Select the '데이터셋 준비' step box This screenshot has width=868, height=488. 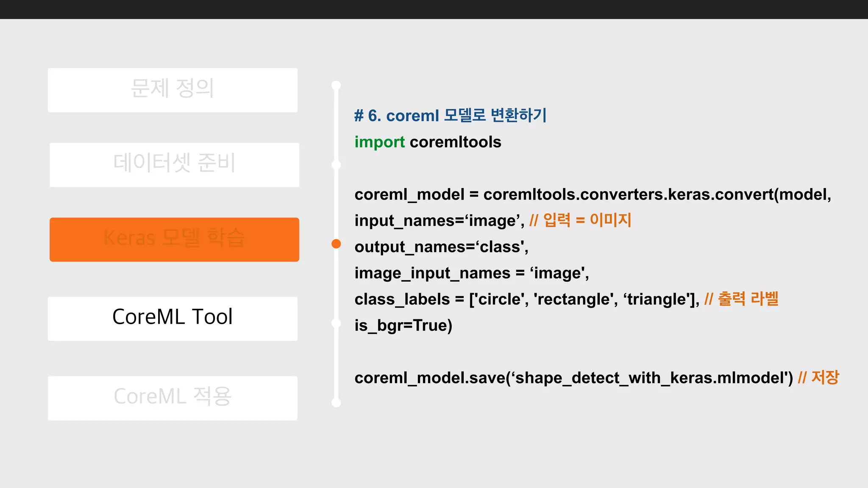174,165
